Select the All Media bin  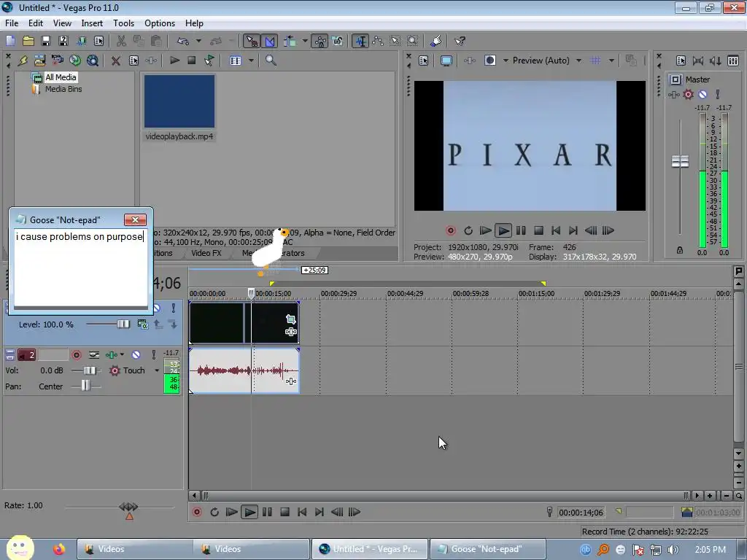(61, 77)
